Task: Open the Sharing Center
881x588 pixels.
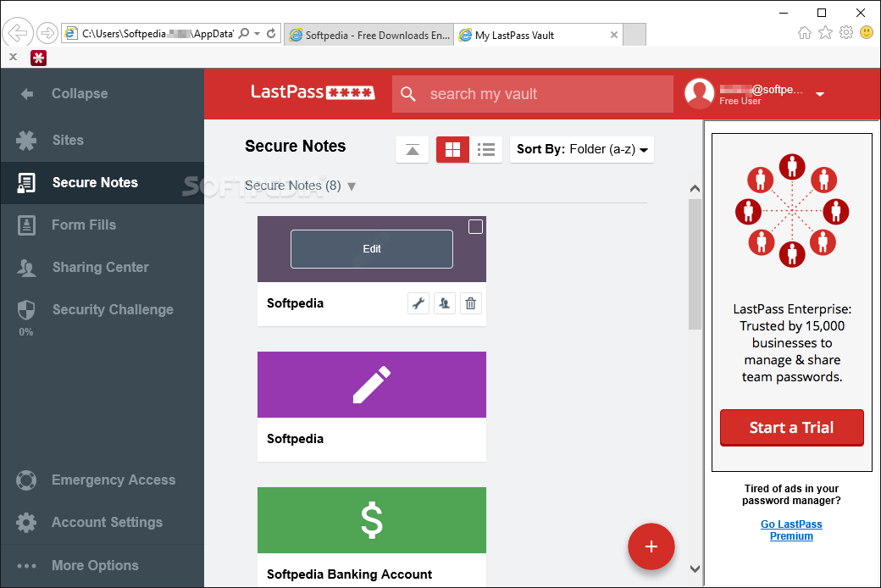Action: point(102,267)
